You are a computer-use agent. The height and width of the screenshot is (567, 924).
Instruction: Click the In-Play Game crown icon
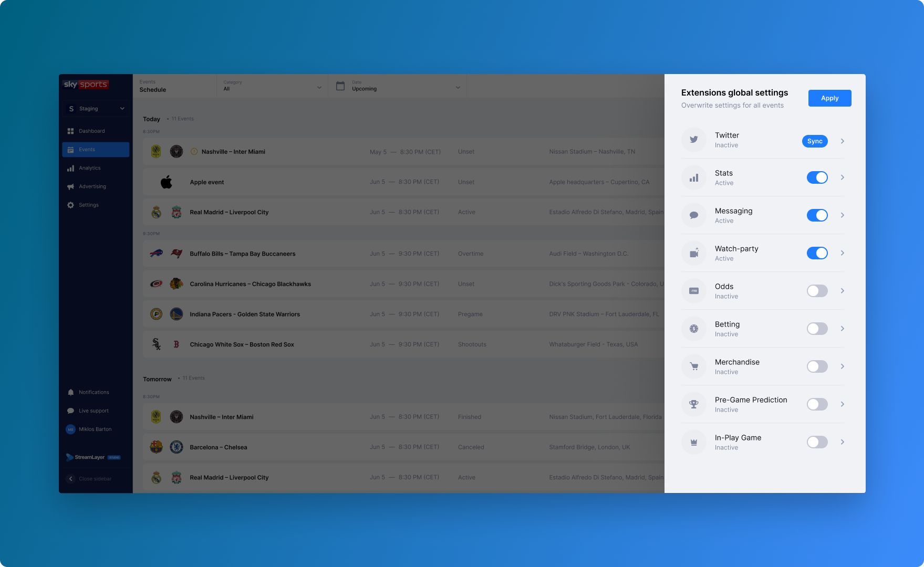[694, 442]
